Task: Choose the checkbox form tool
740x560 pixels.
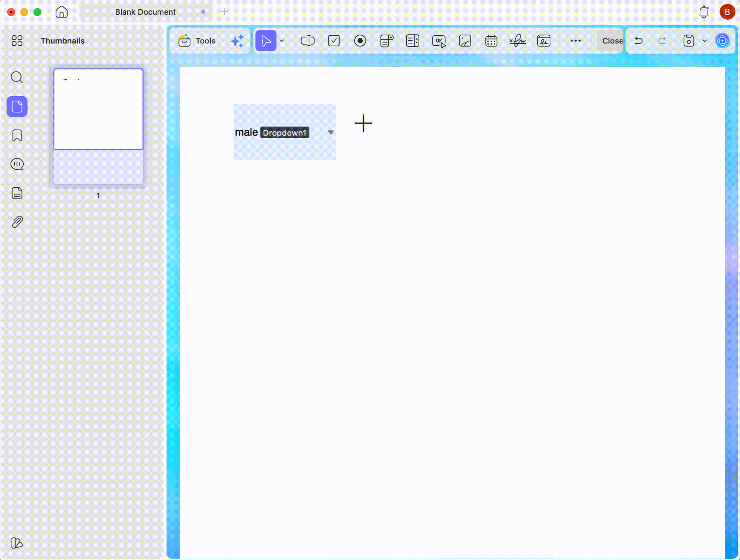Action: 334,41
